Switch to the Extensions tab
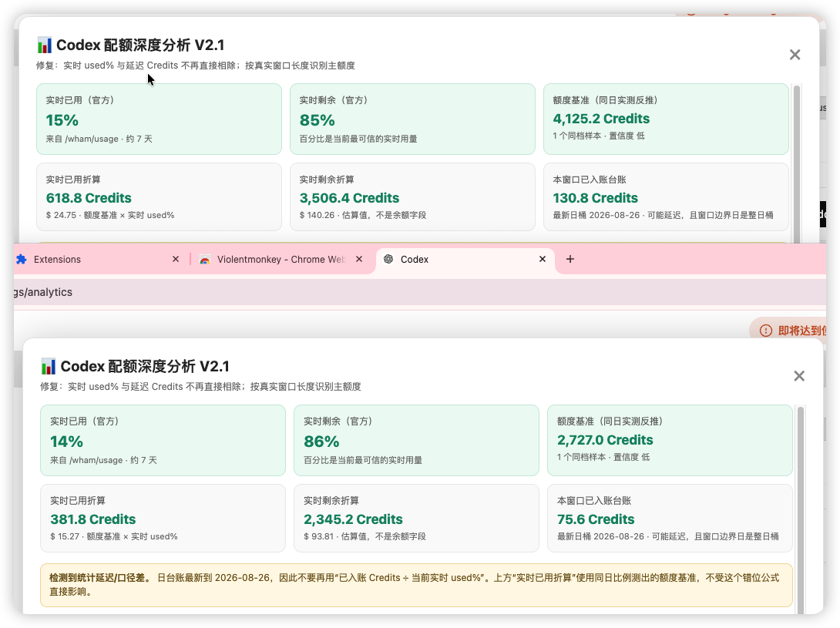This screenshot has width=840, height=628. (x=99, y=260)
